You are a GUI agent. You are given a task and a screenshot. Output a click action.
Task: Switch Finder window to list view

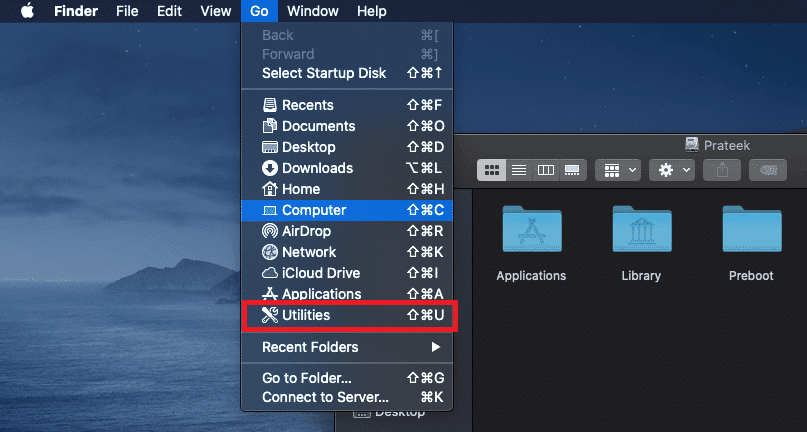[519, 170]
